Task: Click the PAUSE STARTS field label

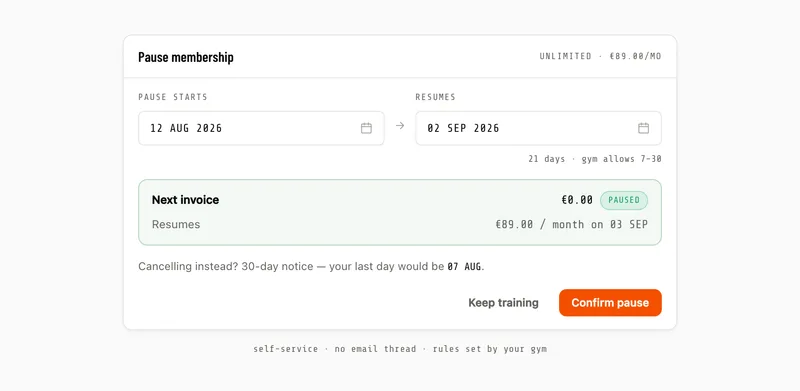Action: [x=173, y=97]
